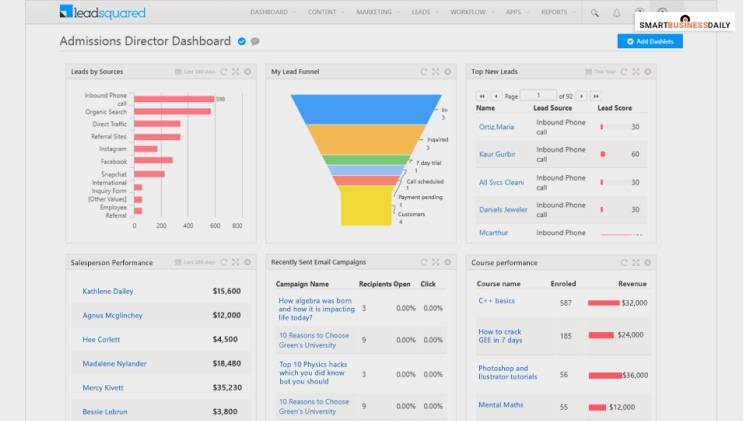
Task: Open Recently Sent Email Campaigns settings gear
Action: click(x=447, y=262)
